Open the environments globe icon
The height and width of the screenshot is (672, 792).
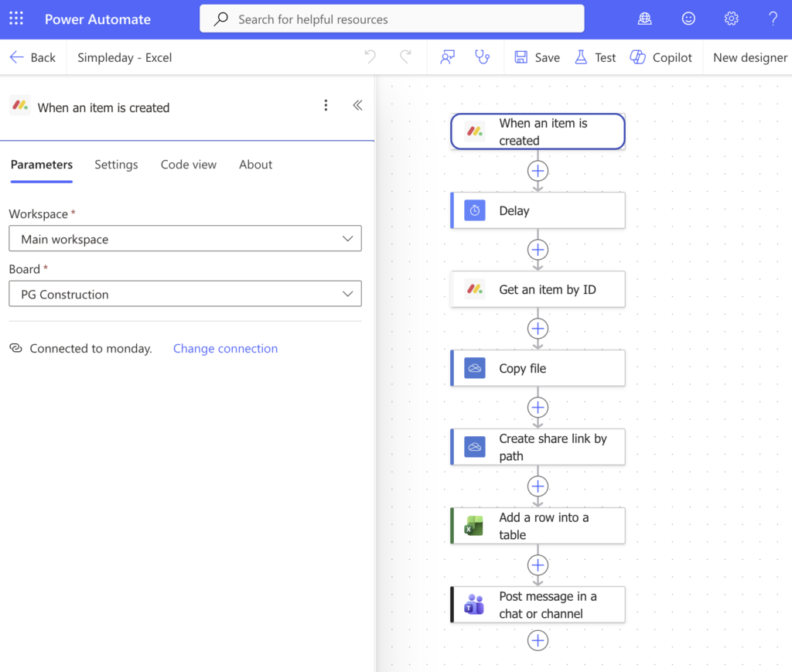(x=644, y=19)
